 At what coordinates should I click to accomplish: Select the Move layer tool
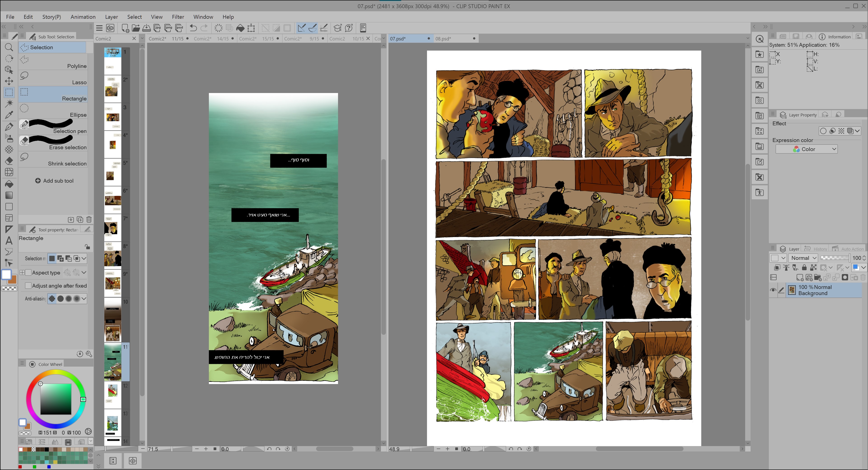[9, 81]
